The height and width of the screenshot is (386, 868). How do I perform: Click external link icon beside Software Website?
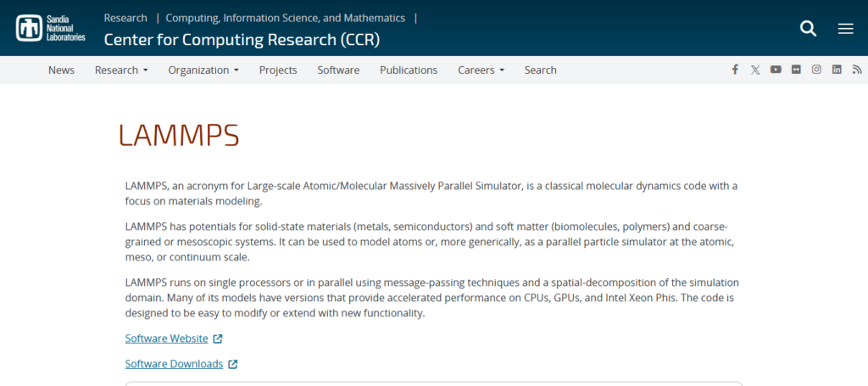tap(218, 338)
